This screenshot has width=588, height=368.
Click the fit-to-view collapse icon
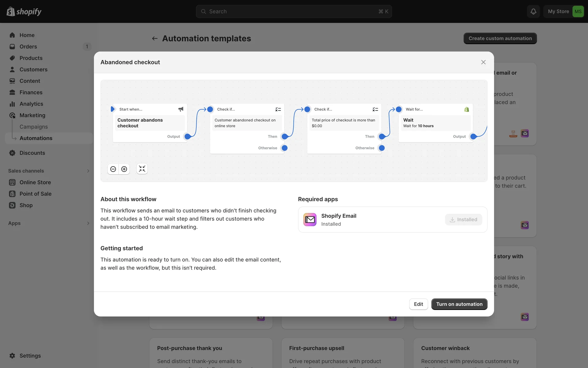(142, 169)
